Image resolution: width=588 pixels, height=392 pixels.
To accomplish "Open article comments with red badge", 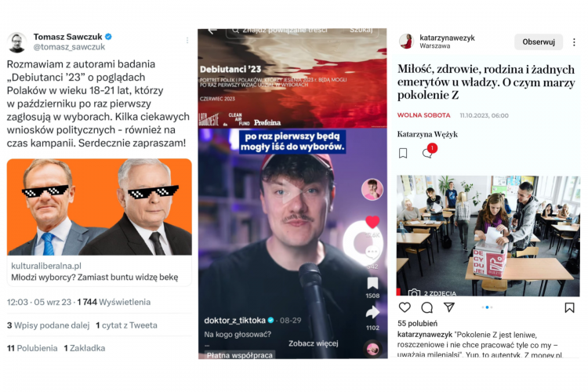I will point(428,151).
